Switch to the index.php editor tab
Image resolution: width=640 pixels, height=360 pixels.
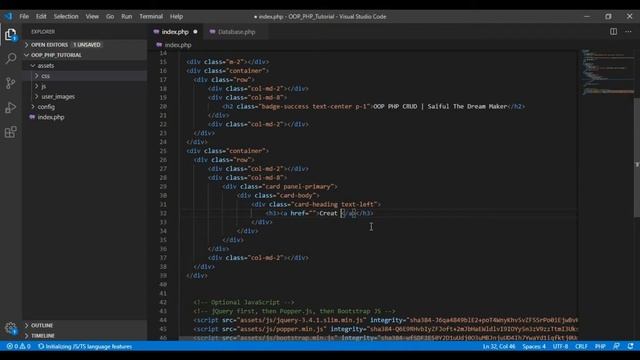coord(176,31)
